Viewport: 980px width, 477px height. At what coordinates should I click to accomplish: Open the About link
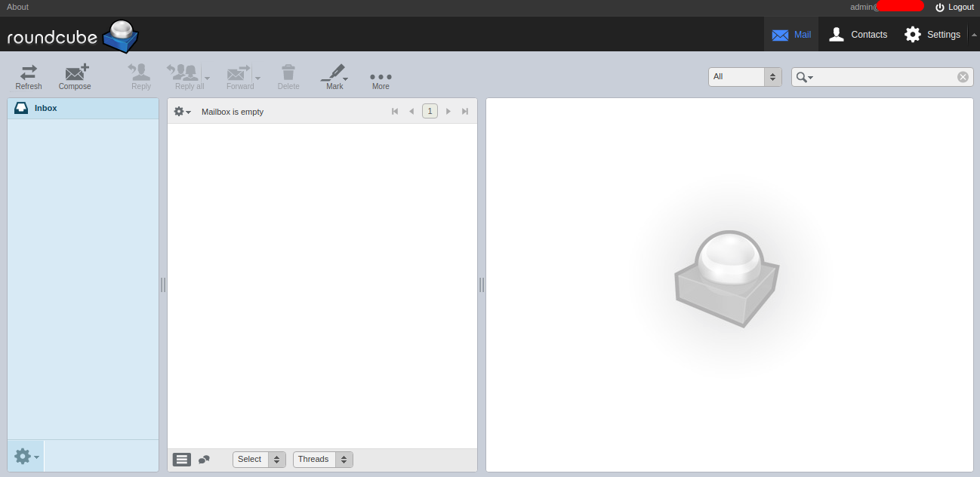click(x=17, y=7)
